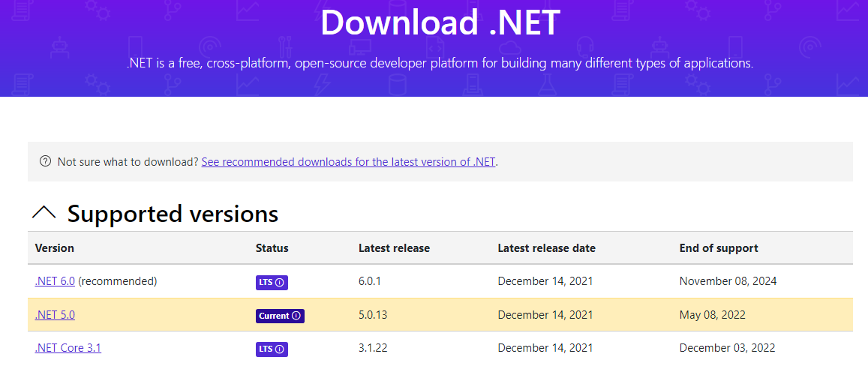Click the 'Not sure what to download?' text
This screenshot has height=369, width=868.
pos(128,162)
